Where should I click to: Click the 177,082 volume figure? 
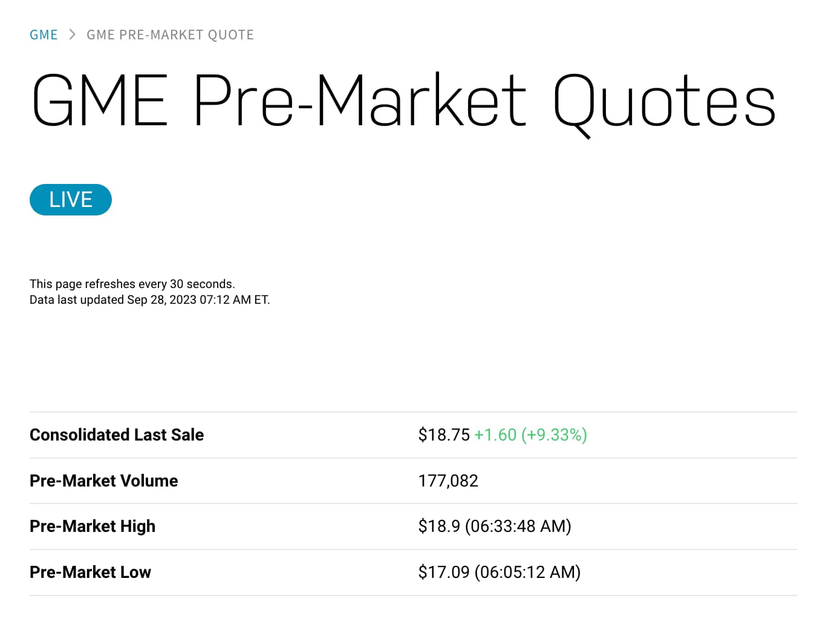448,481
